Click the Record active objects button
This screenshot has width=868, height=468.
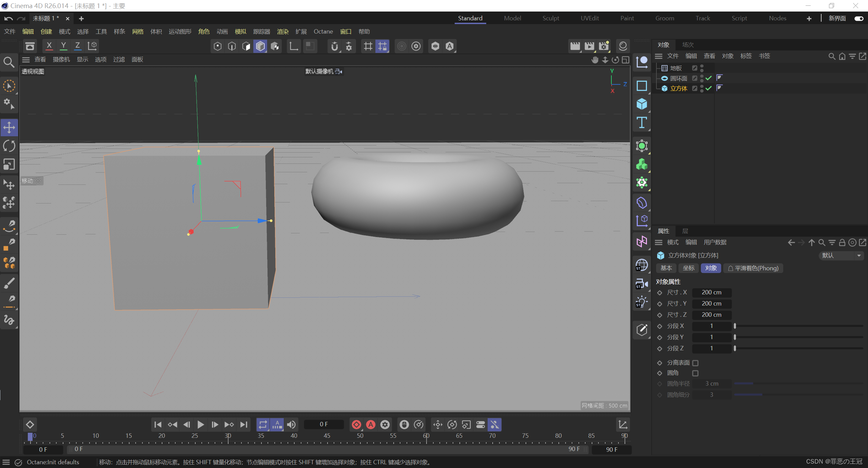point(356,425)
